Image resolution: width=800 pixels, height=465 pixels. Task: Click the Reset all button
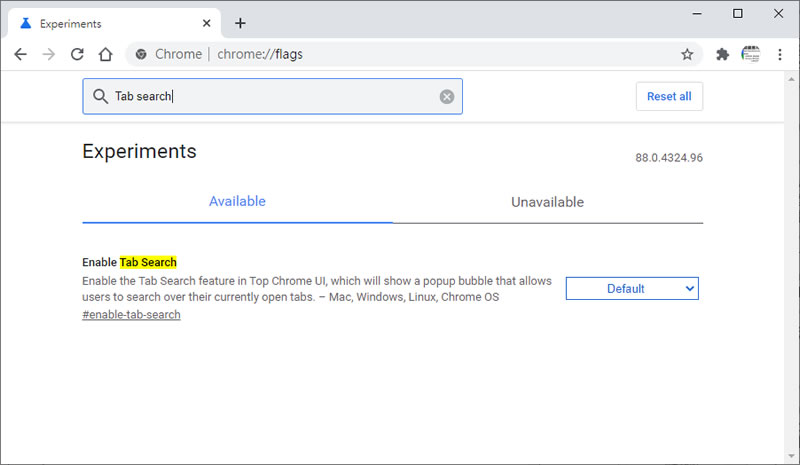(x=669, y=96)
